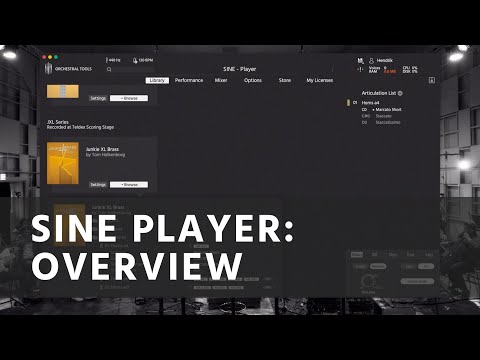
Task: Open the Library tab
Action: click(x=157, y=80)
